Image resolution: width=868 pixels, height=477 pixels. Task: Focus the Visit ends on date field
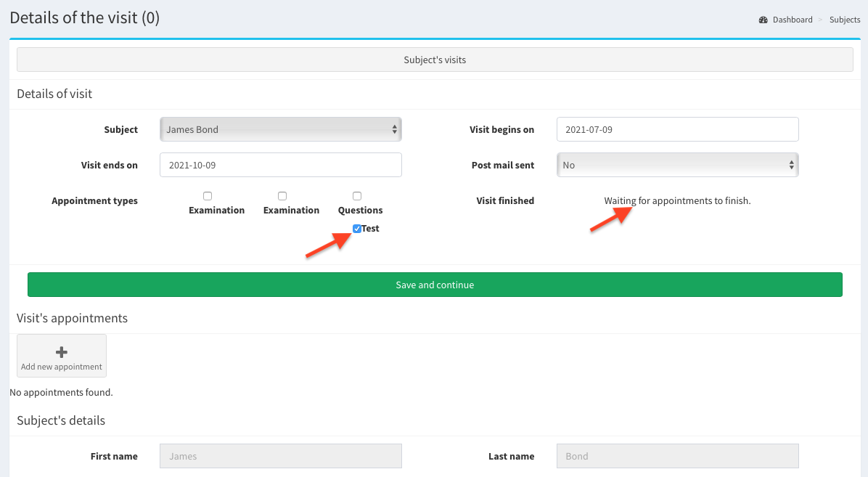[280, 165]
